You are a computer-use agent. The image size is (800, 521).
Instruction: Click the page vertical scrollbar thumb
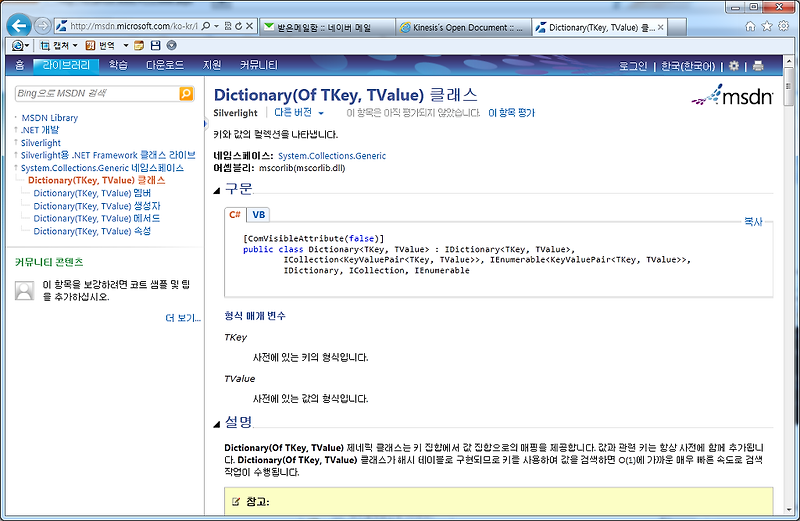pyautogui.click(x=789, y=87)
